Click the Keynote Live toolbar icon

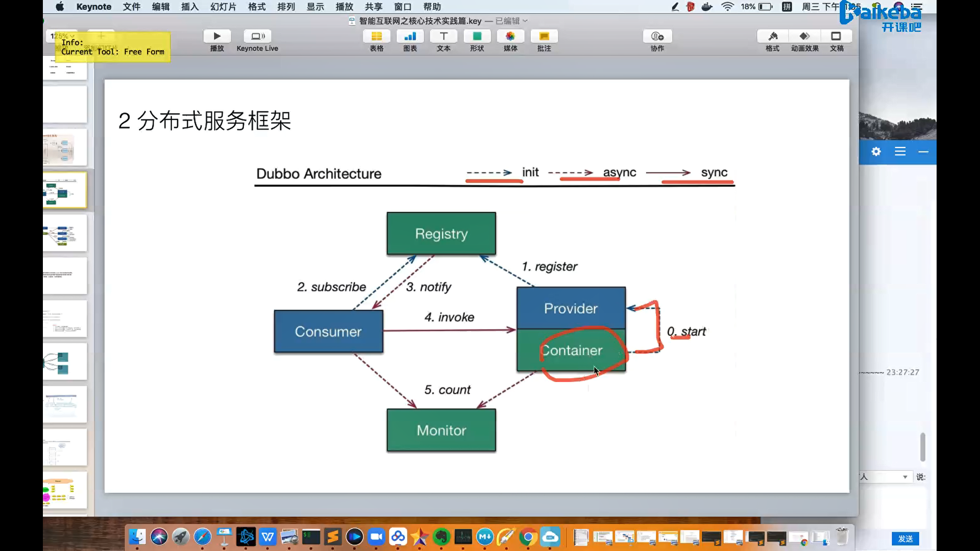[257, 36]
